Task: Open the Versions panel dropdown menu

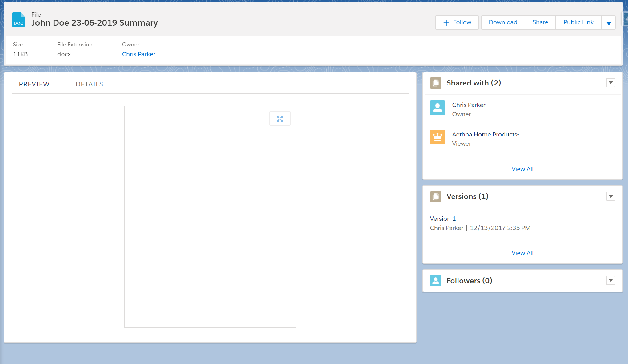Action: pyautogui.click(x=610, y=196)
